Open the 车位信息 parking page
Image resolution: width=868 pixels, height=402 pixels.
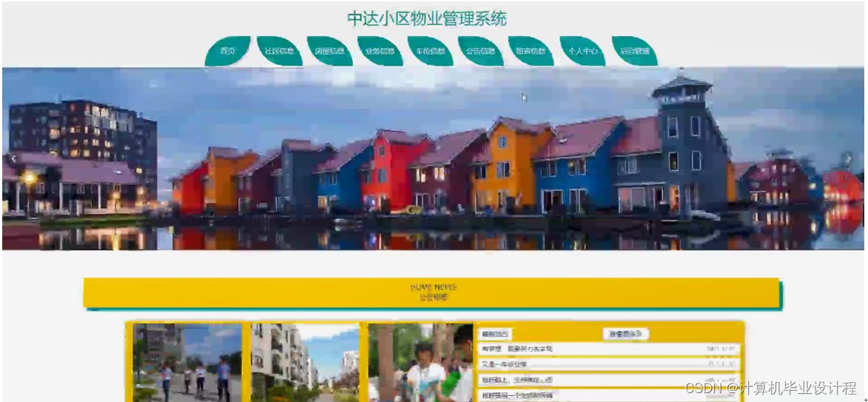431,51
